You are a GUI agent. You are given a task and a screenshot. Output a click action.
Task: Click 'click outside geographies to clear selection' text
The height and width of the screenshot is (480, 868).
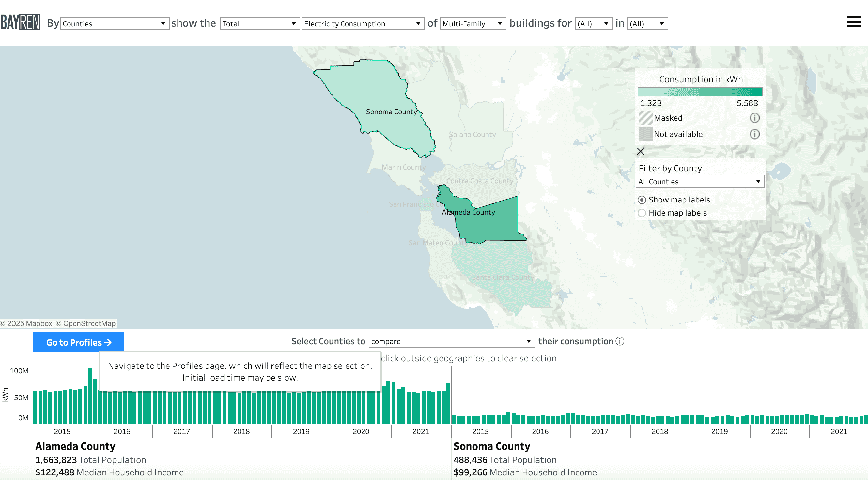469,358
